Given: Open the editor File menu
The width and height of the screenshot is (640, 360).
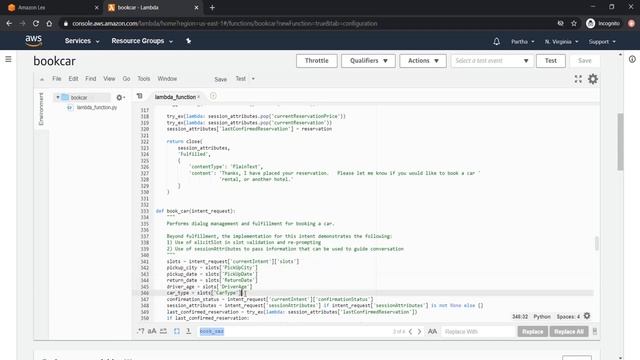Looking at the screenshot, I should (x=57, y=78).
